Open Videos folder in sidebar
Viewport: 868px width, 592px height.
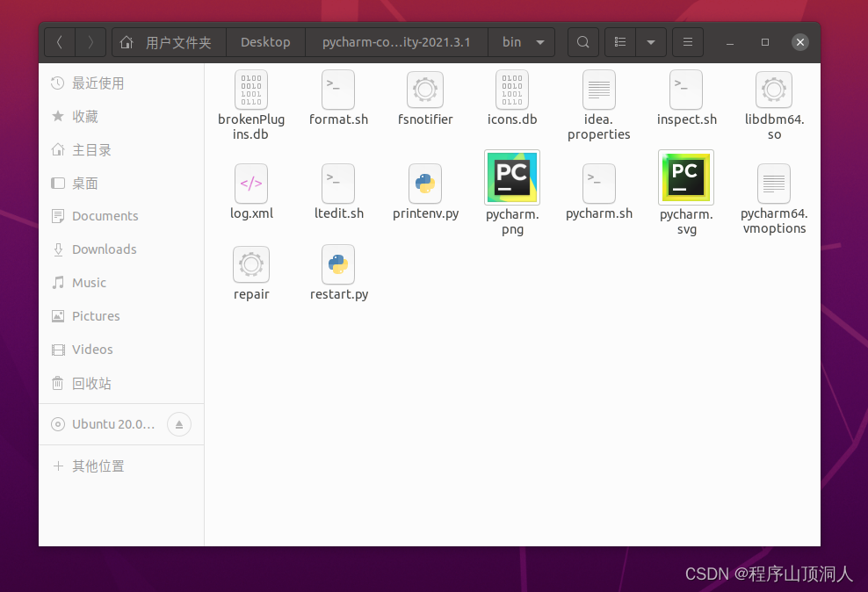[121, 349]
